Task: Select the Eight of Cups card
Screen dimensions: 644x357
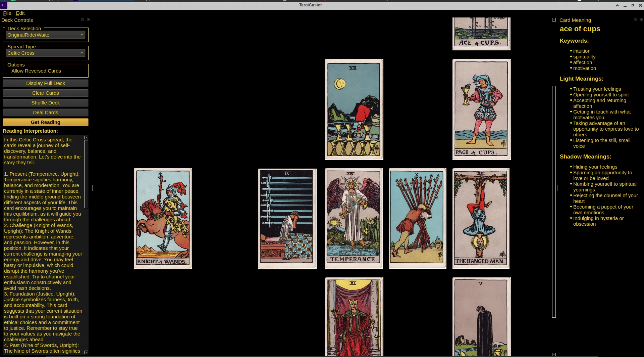Action: click(x=354, y=109)
